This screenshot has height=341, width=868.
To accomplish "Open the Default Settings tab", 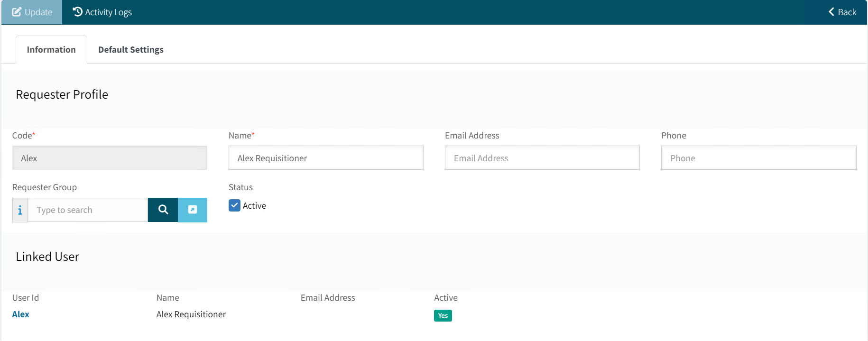I will click(x=130, y=50).
